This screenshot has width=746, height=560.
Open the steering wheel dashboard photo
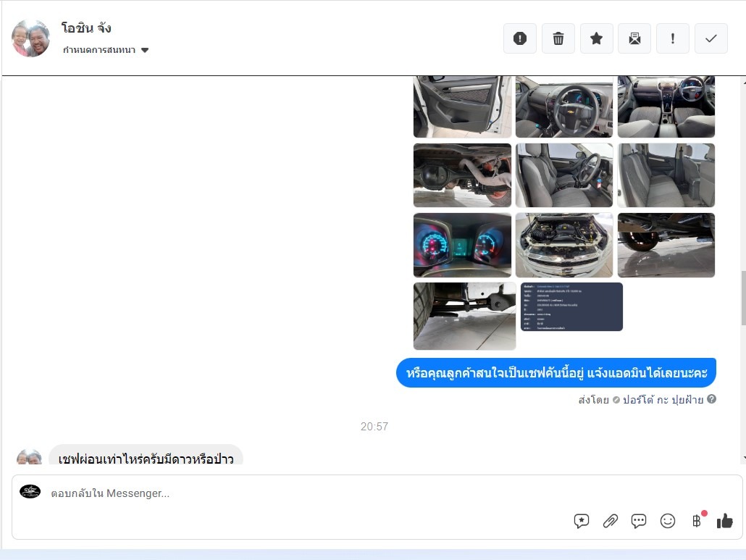coord(564,106)
